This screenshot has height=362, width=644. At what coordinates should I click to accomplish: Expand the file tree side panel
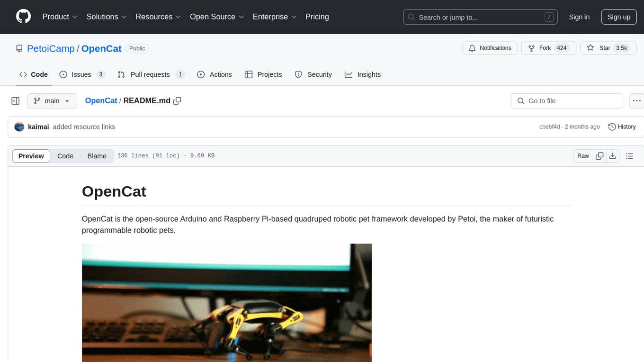point(16,101)
